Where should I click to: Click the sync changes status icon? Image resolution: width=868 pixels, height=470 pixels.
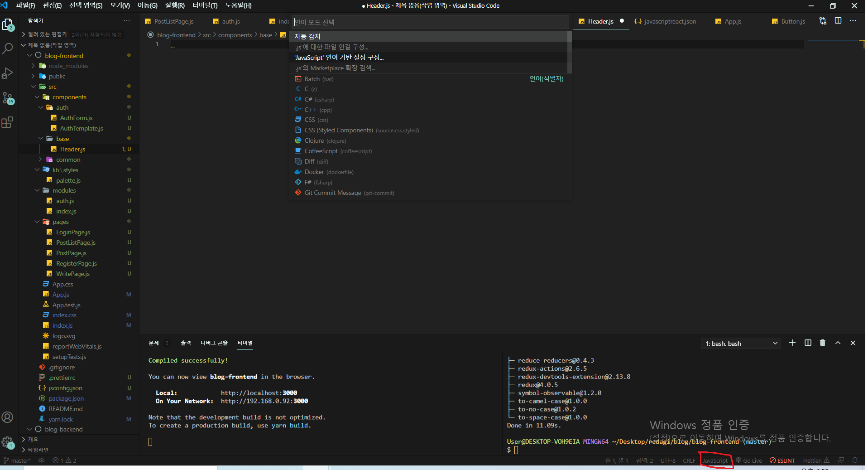pyautogui.click(x=42, y=460)
